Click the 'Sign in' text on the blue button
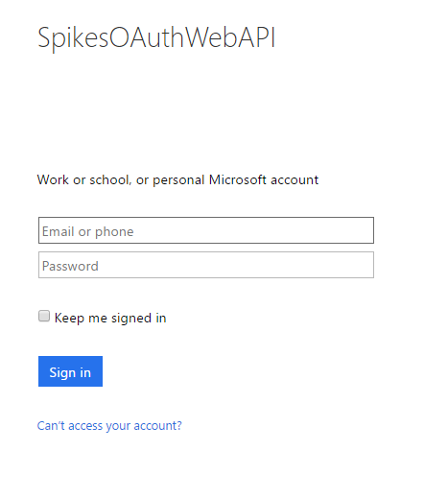Screen dimensions: 448x498 coord(70,372)
